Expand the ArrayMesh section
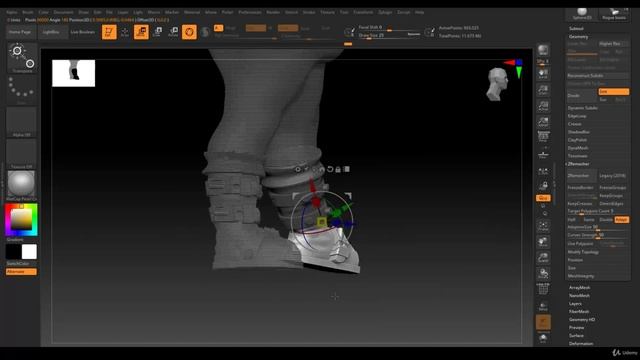This screenshot has height=360, width=640. (580, 287)
